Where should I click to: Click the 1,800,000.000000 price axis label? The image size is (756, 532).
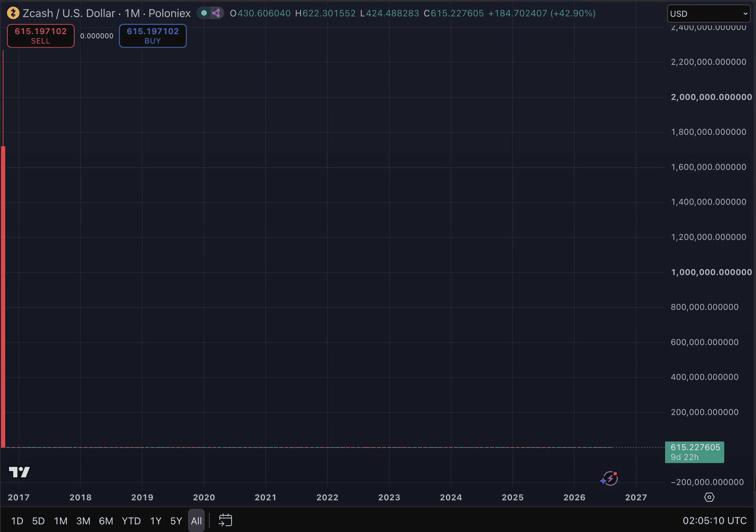[x=708, y=132]
